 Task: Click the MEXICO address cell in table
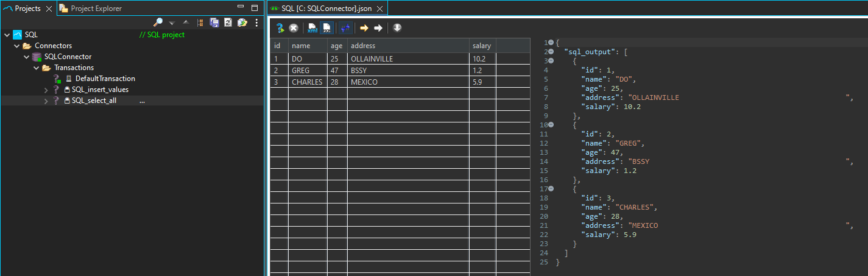click(x=408, y=82)
